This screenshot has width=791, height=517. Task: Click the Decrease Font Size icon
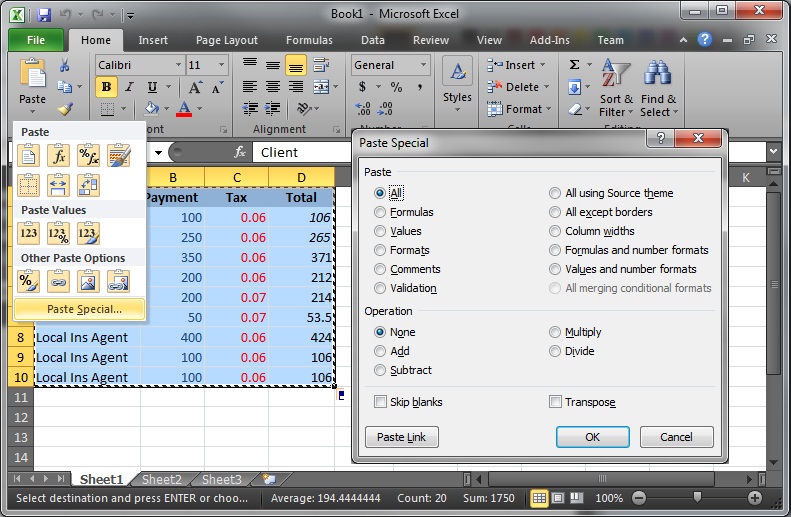217,87
